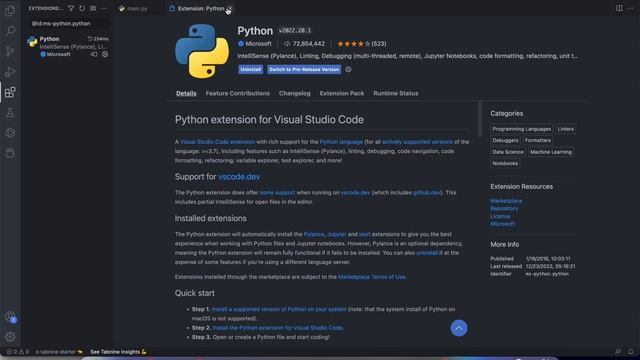Viewport: 640px width, 360px height.
Task: Open install a supported version of Python link
Action: click(279, 309)
